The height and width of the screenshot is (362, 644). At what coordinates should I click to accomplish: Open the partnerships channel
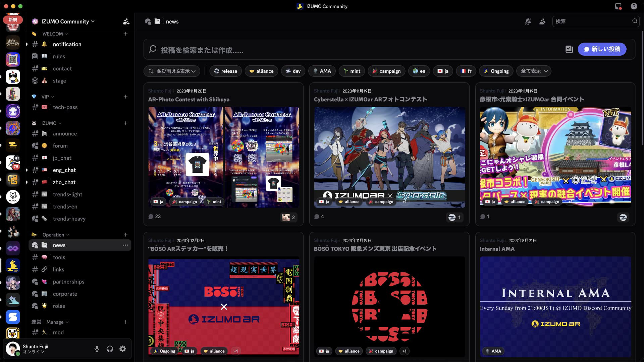tap(80, 282)
